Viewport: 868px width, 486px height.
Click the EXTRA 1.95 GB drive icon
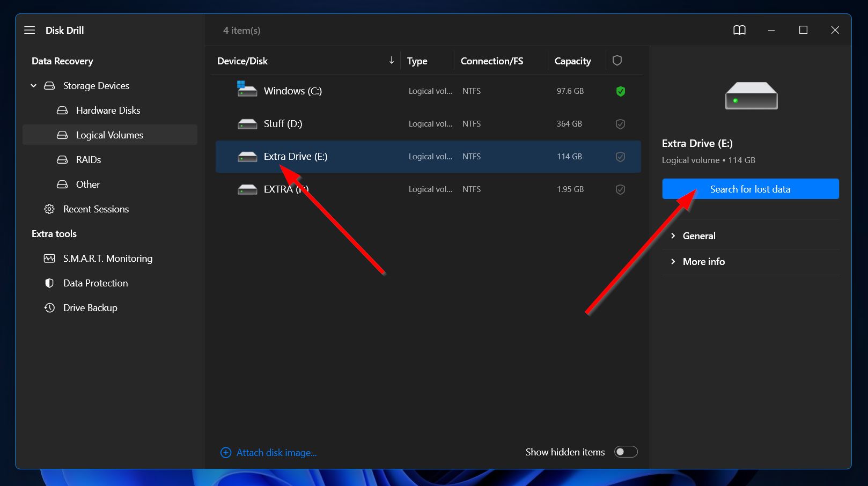[247, 189]
